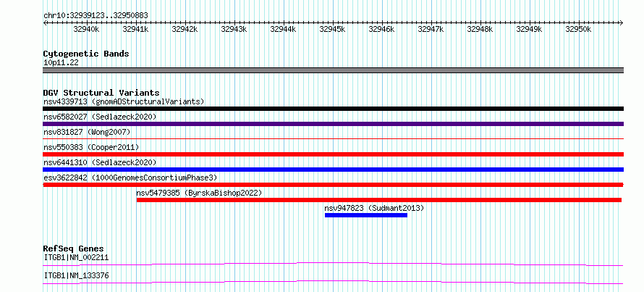Image resolution: width=644 pixels, height=292 pixels.
Task: Click the ITGB1|NM_002211 label
Action: pyautogui.click(x=76, y=257)
